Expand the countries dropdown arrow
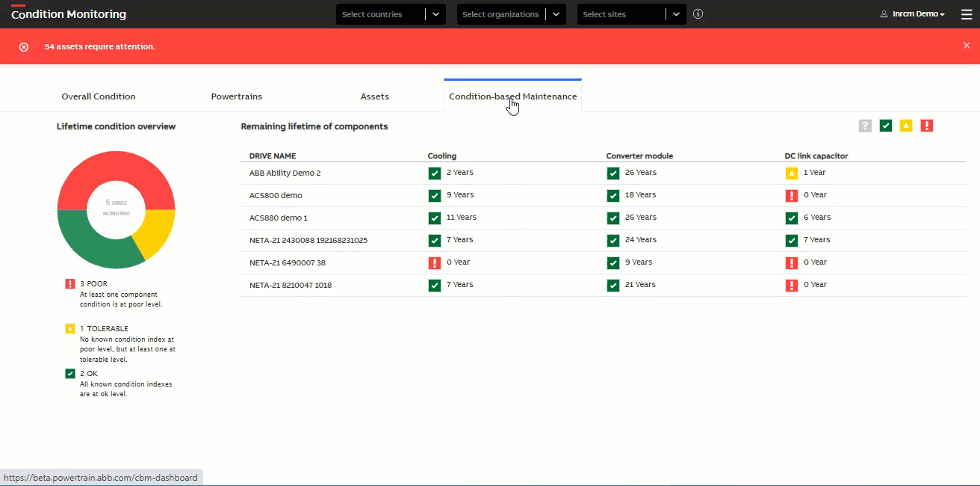Screen dimensions: 980x486 tap(435, 14)
